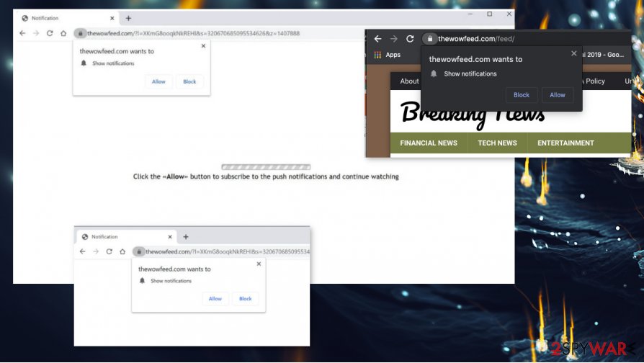
Task: Click lock icon in dark browser address bar
Action: 429,39
